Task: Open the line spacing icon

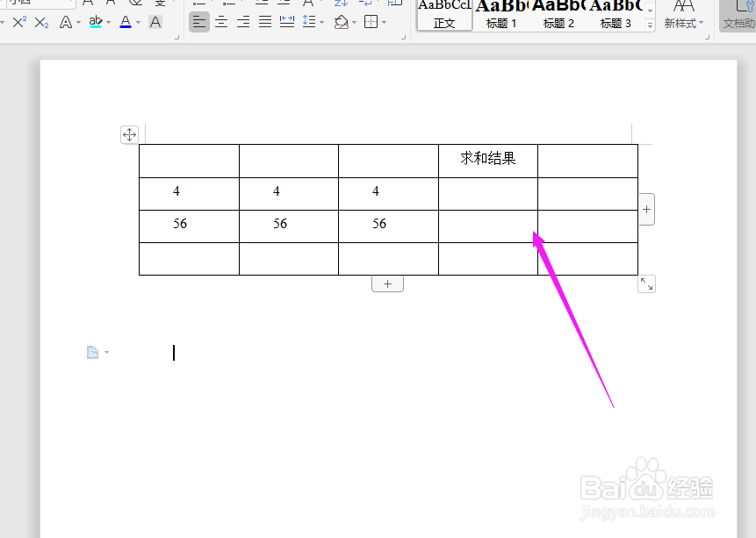Action: click(x=308, y=22)
